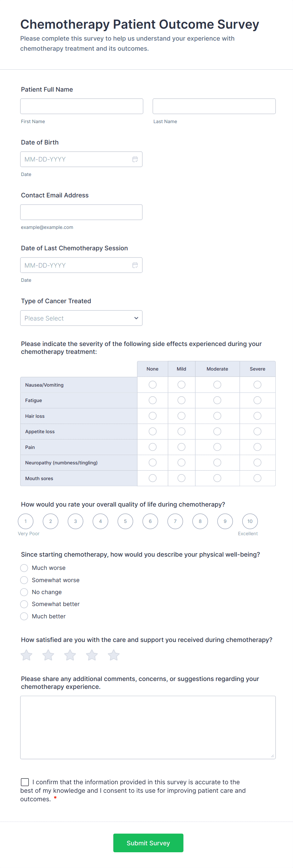Select None for Mouth sores
293x868 pixels.
[x=152, y=478]
